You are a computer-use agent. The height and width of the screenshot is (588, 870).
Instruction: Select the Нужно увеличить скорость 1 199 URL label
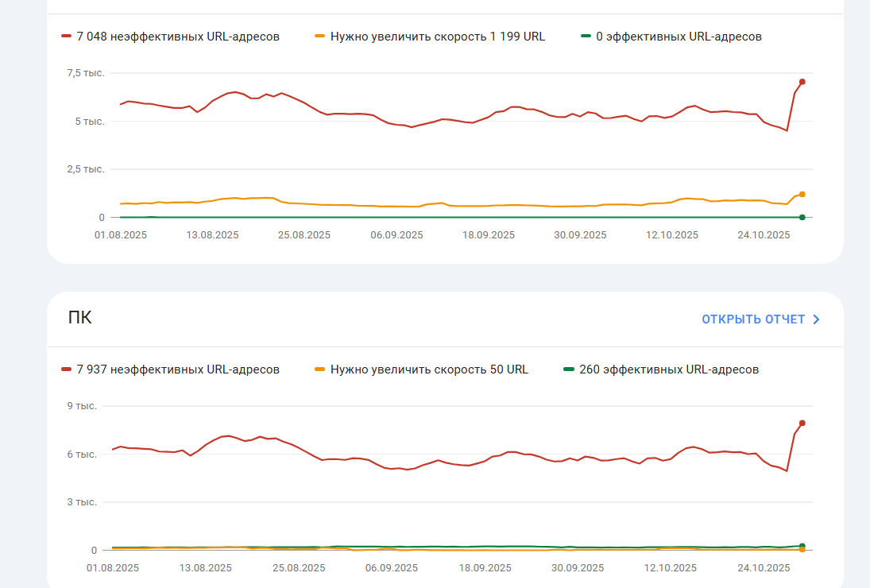pos(438,37)
